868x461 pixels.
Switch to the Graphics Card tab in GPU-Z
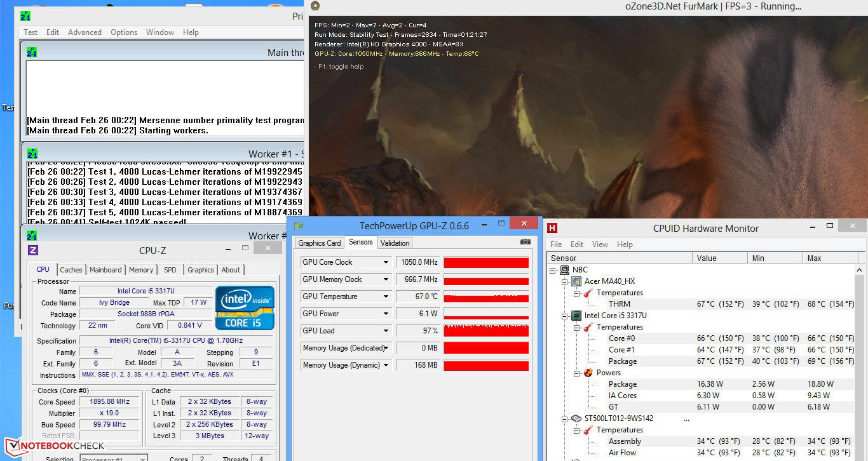coord(320,243)
